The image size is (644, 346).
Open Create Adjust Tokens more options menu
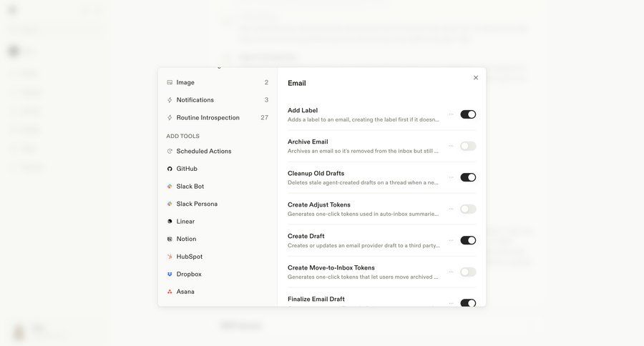pos(451,209)
